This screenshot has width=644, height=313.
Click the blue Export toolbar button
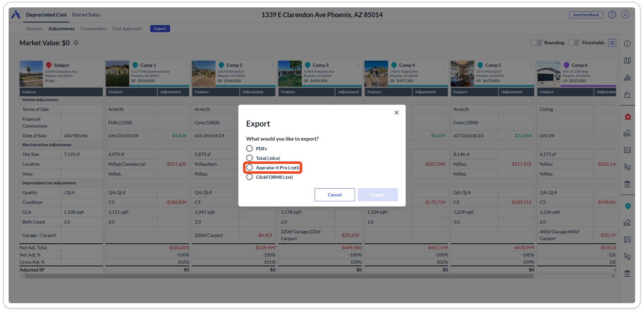point(160,29)
